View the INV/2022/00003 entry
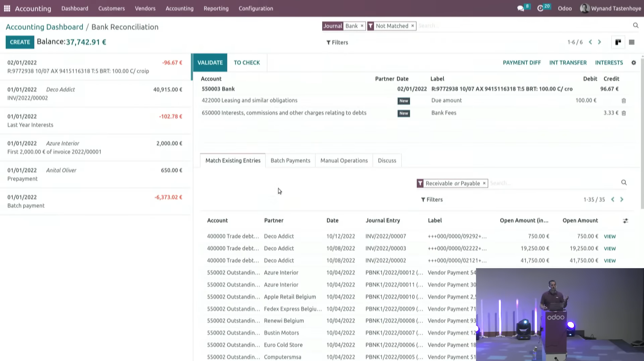This screenshot has height=361, width=644. pyautogui.click(x=610, y=249)
